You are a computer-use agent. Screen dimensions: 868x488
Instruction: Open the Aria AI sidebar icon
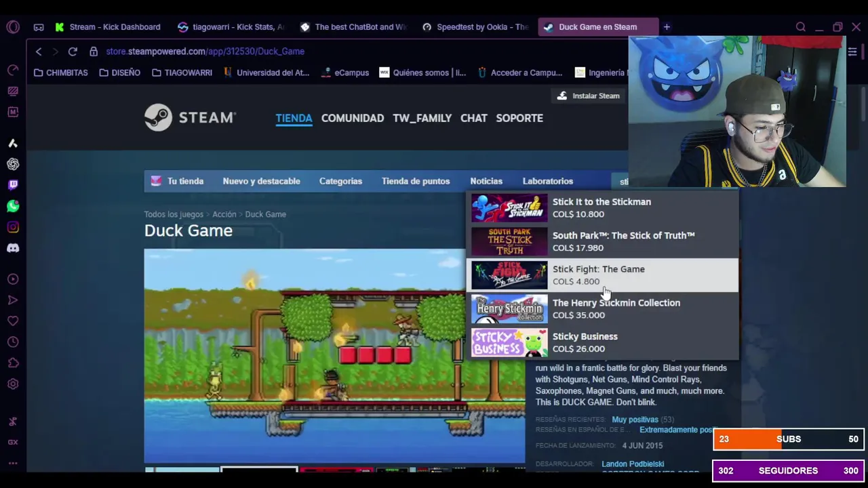[13, 143]
